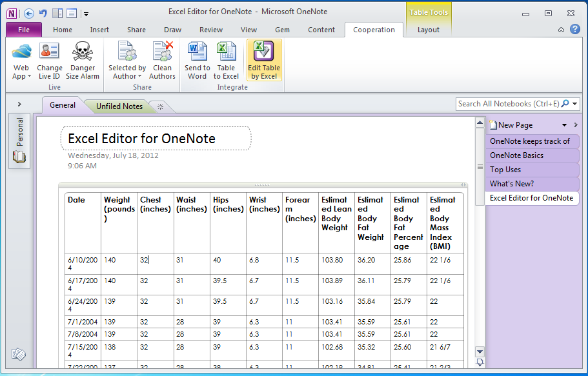Expand the notebook navigation bar
Image resolution: width=588 pixels, height=376 pixels.
tap(19, 104)
